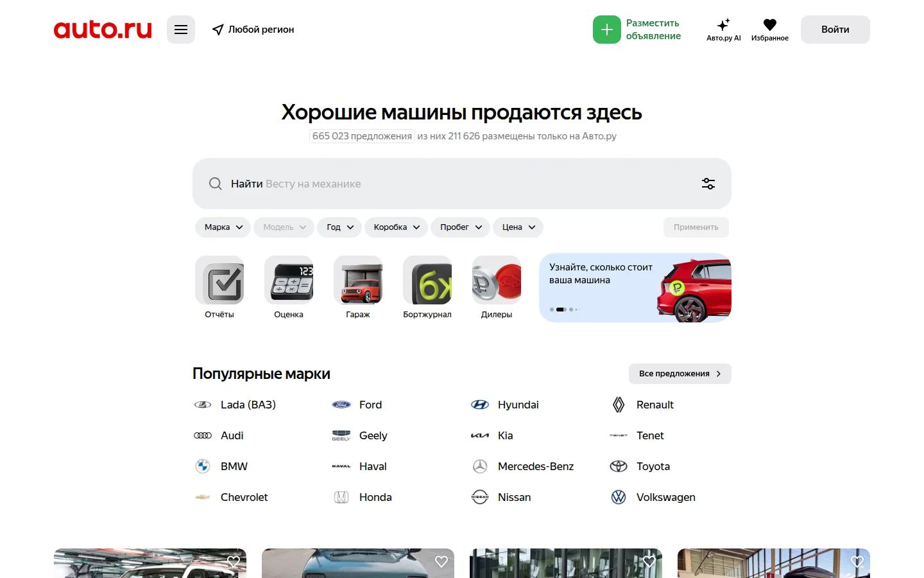
Task: Click the Lada logo icon
Action: pos(203,405)
